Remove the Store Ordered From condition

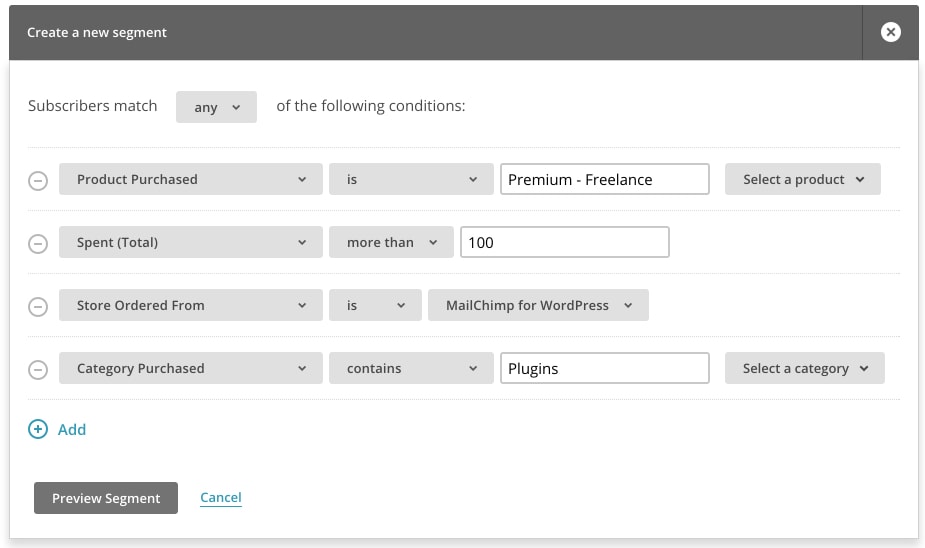[x=37, y=307]
